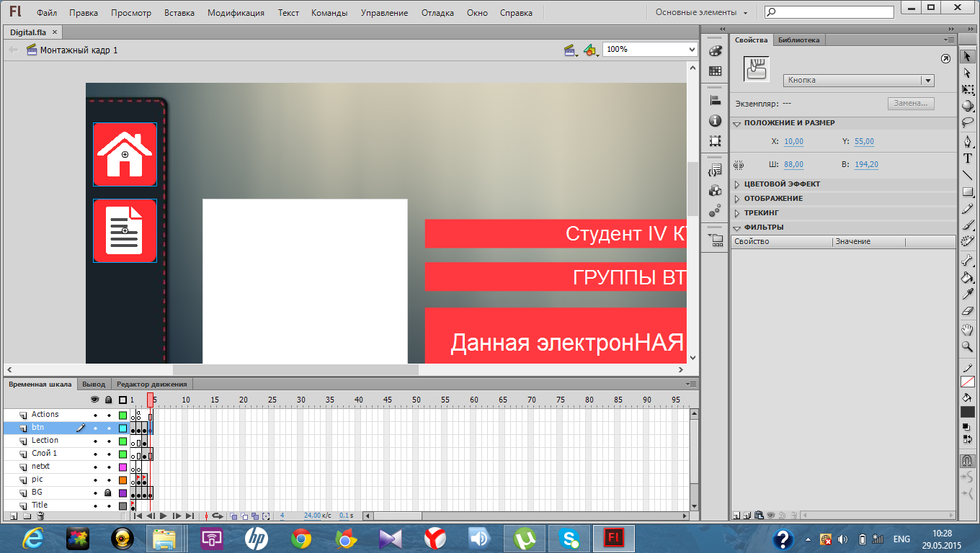This screenshot has height=553, width=980.
Task: Open the Отладка menu
Action: point(437,13)
